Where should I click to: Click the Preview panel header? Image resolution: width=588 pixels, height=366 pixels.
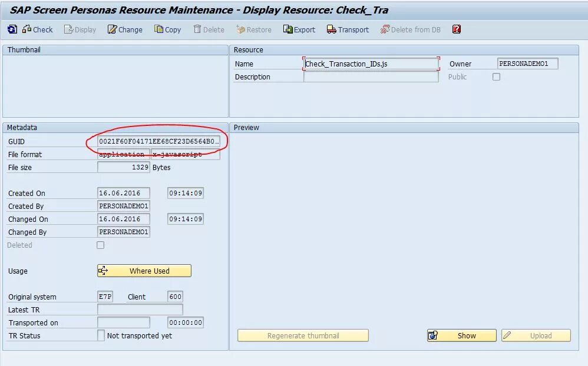(x=404, y=127)
